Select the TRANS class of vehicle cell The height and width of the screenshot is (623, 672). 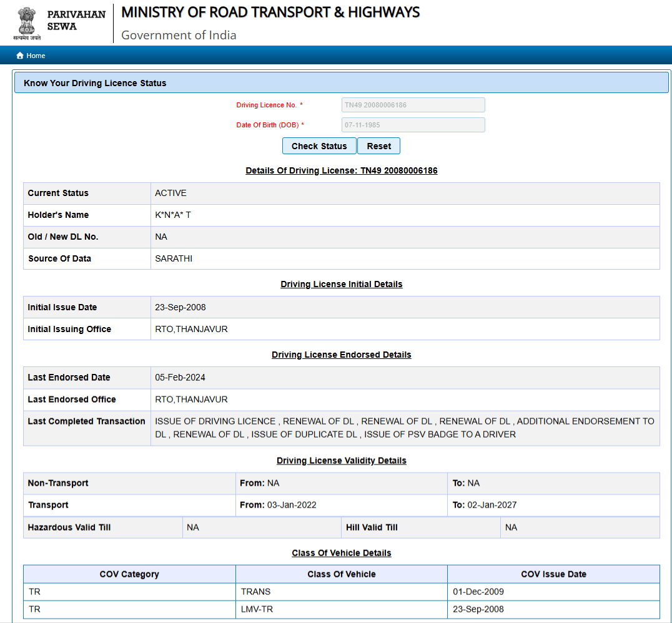click(x=255, y=591)
